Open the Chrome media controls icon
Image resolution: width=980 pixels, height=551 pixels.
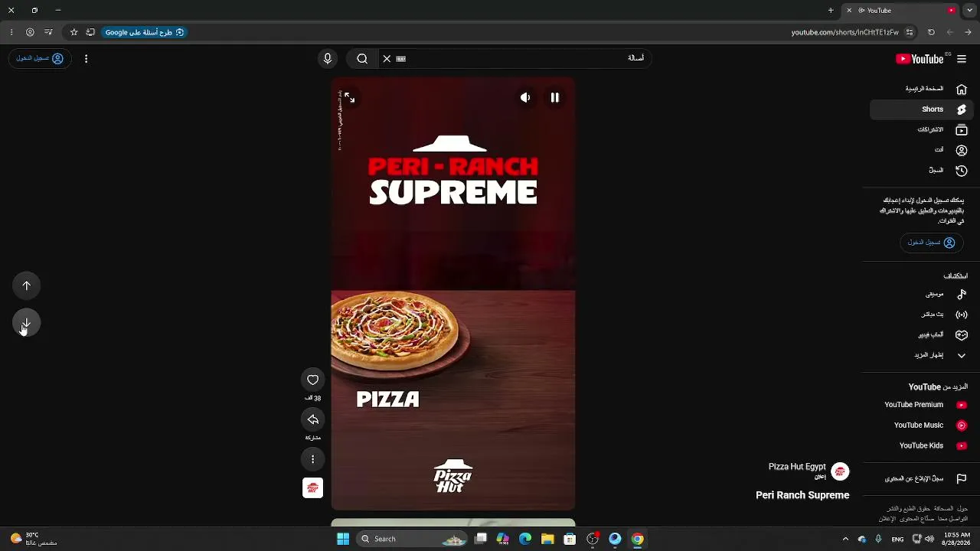point(48,32)
